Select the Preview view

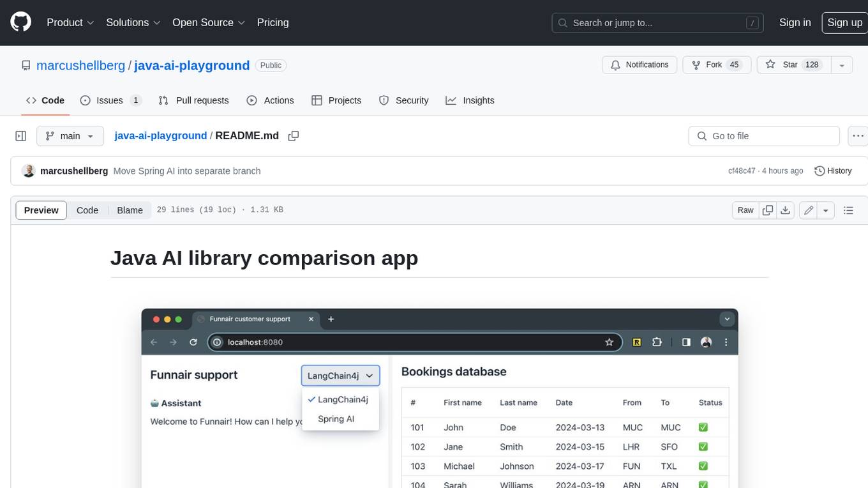click(x=41, y=210)
